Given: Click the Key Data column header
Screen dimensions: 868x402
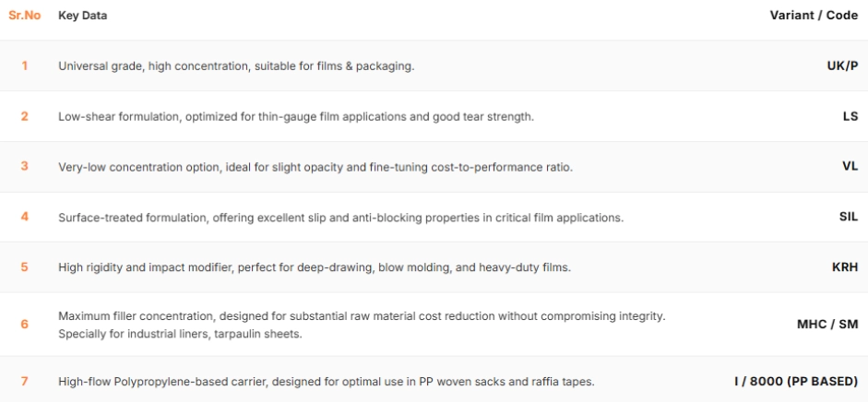Looking at the screenshot, I should pyautogui.click(x=82, y=16).
